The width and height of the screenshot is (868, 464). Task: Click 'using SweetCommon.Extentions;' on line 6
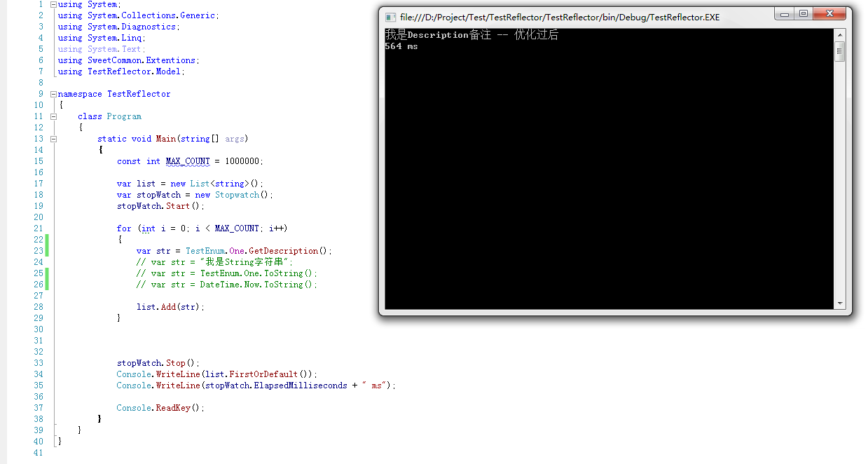[128, 60]
